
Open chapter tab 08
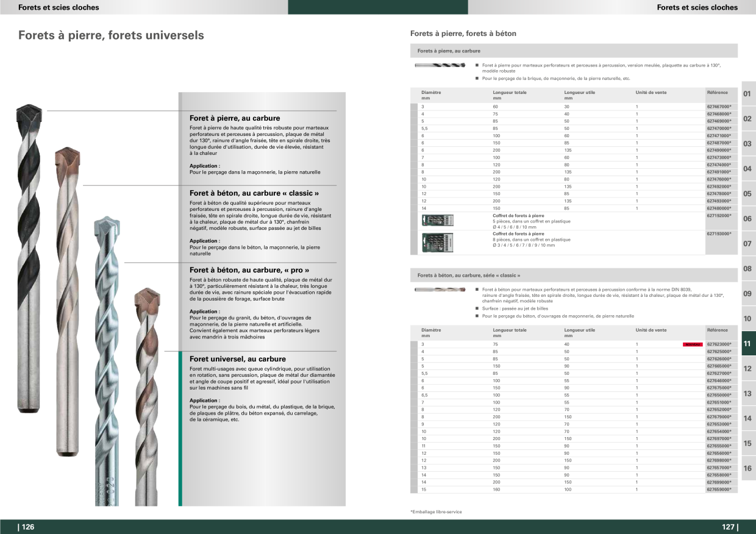pos(748,269)
